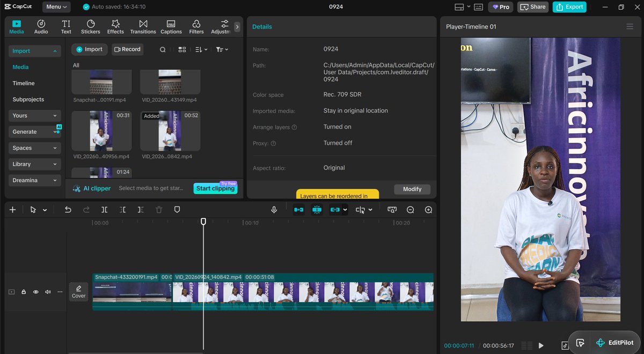The height and width of the screenshot is (354, 644).
Task: Open the Audio panel icon
Action: [41, 27]
